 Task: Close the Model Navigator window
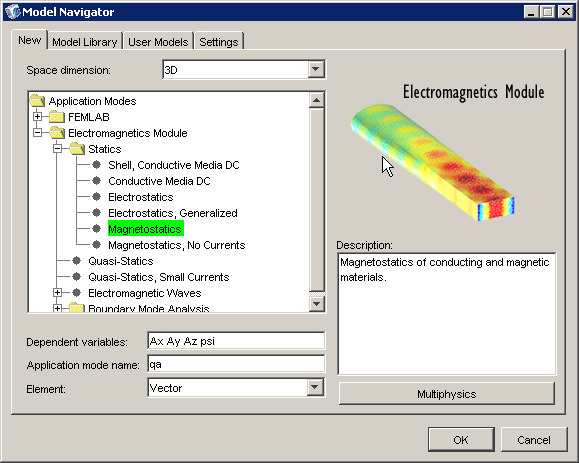(x=565, y=12)
